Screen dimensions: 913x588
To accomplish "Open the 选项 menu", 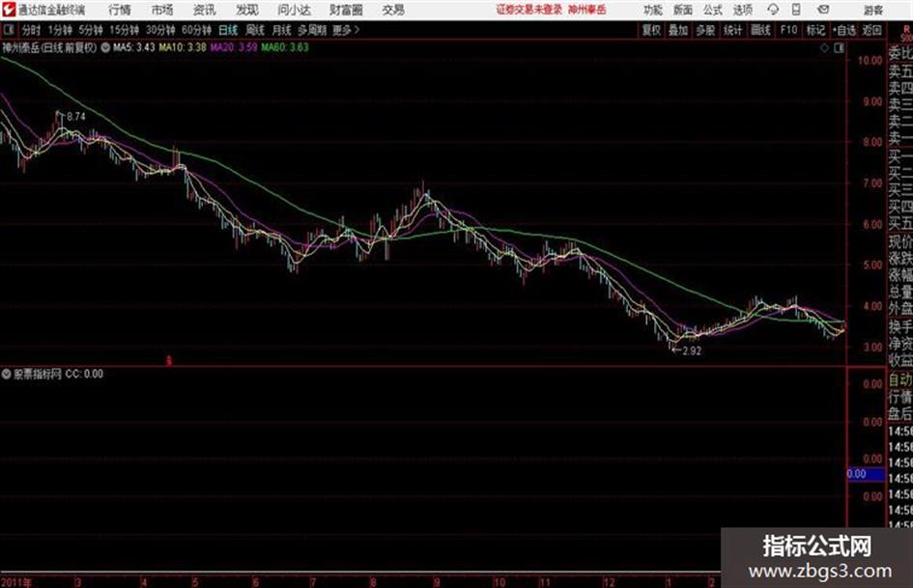I will pos(742,10).
